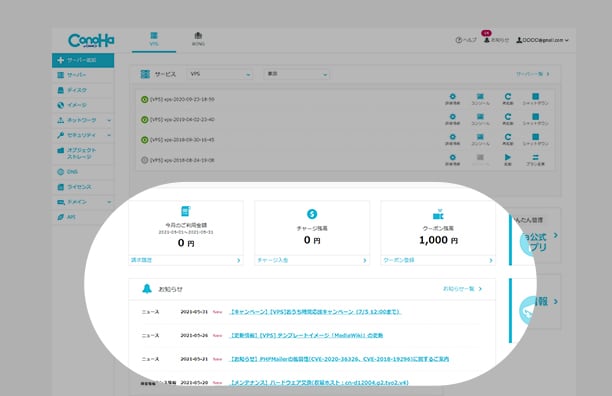Screen dimensions: 612x396
Task: Open the account email dropdown menu
Action: click(543, 40)
